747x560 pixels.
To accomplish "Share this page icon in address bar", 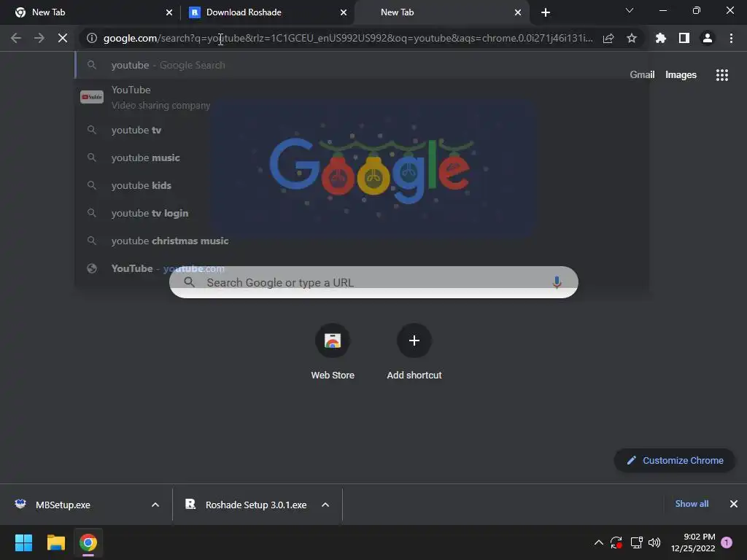I will point(608,38).
